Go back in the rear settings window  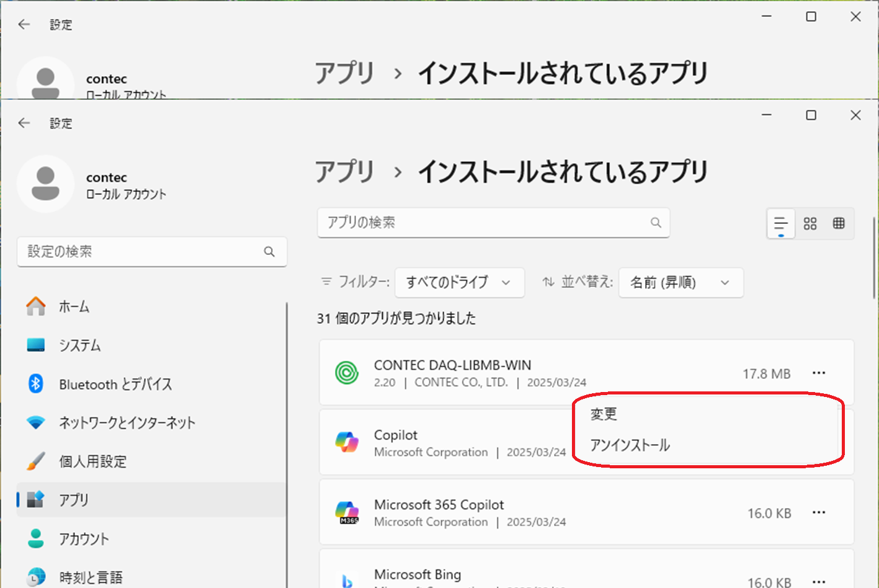click(24, 24)
